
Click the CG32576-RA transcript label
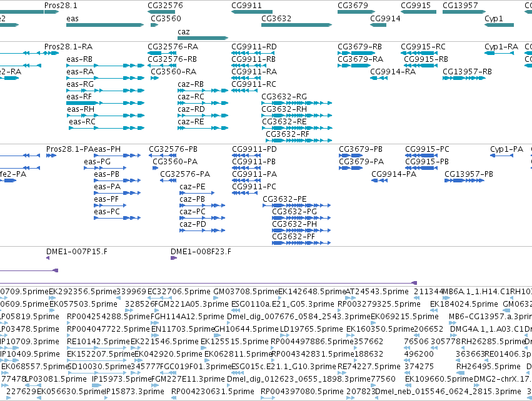pos(173,47)
